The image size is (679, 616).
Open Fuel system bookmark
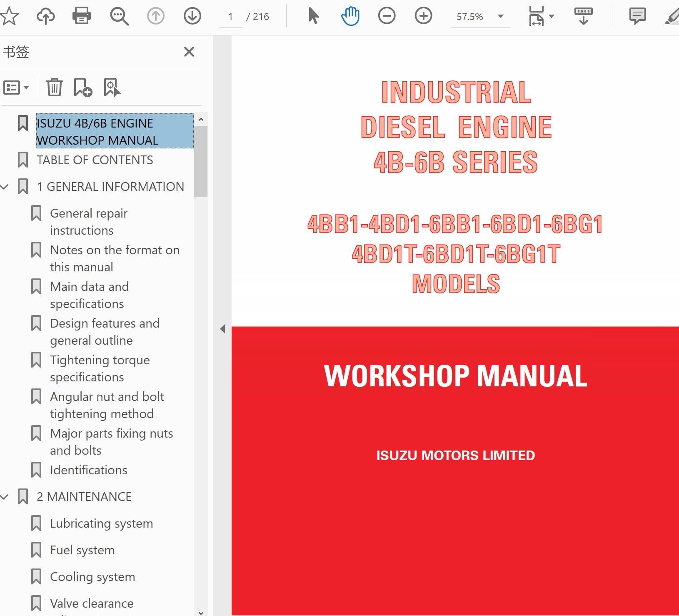[x=82, y=550]
